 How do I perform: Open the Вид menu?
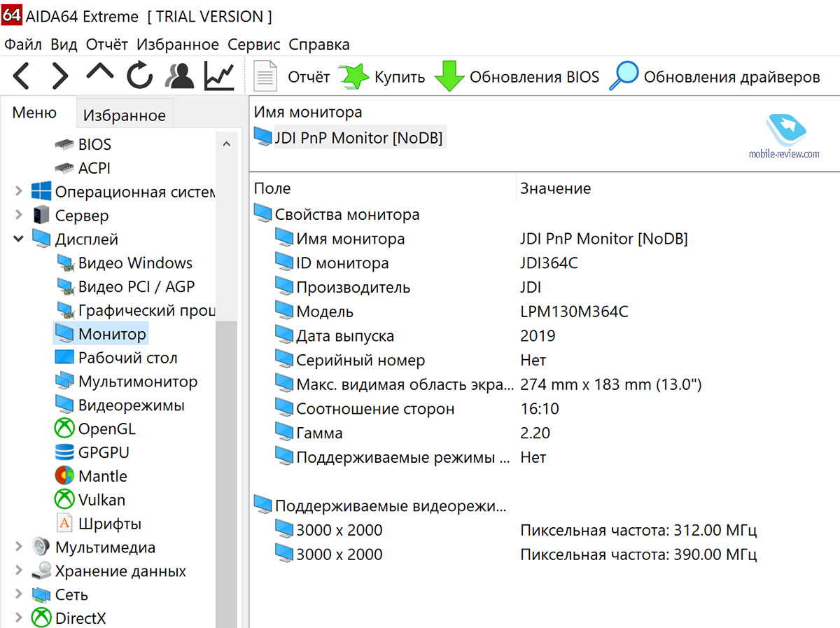tap(64, 45)
